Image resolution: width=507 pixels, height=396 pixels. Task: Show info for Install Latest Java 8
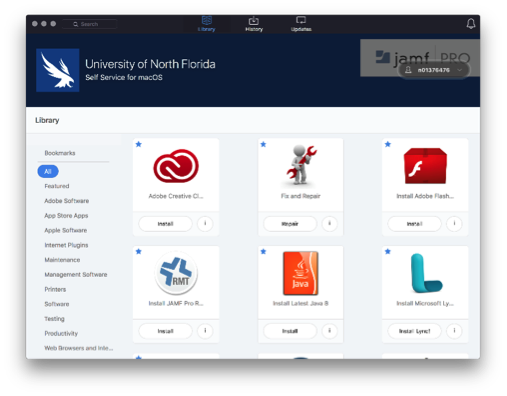click(329, 331)
